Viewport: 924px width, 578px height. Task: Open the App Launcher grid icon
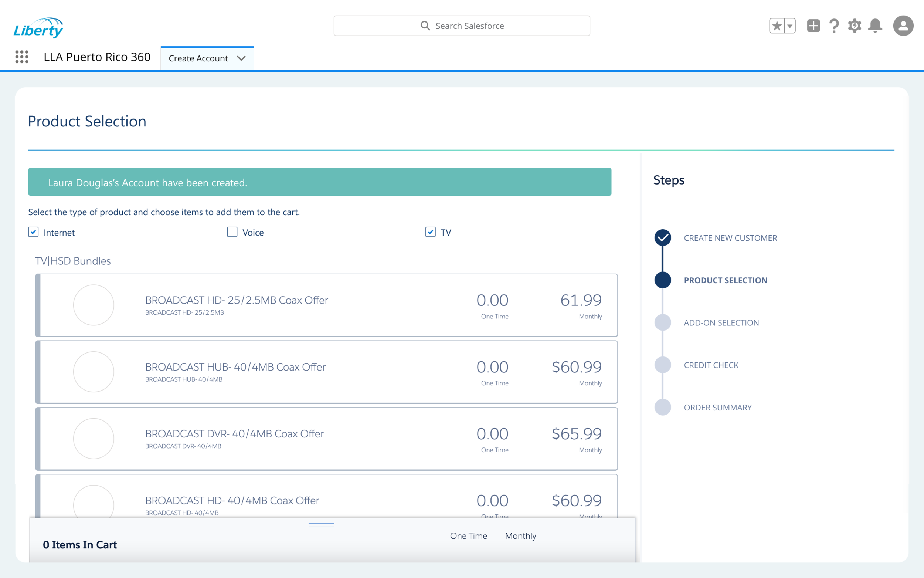pyautogui.click(x=22, y=57)
